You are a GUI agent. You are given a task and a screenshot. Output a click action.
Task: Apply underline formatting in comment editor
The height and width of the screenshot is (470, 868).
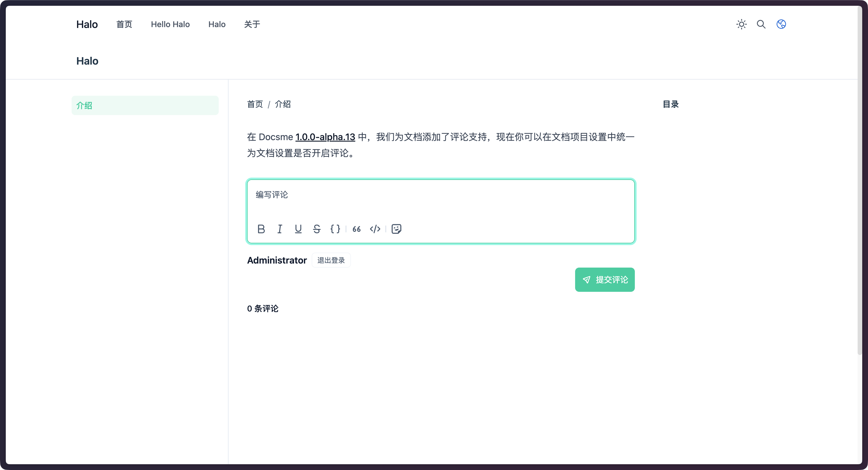(x=298, y=229)
